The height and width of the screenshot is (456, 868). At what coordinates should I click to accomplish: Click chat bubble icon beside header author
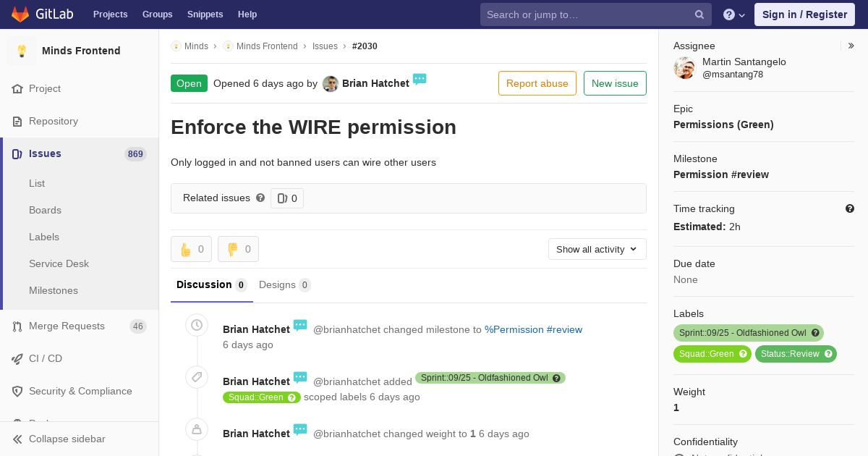pos(420,79)
